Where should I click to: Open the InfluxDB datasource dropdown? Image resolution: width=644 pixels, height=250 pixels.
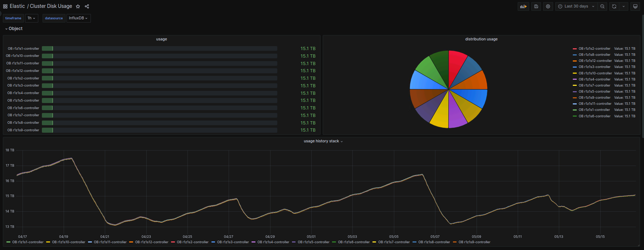(78, 18)
